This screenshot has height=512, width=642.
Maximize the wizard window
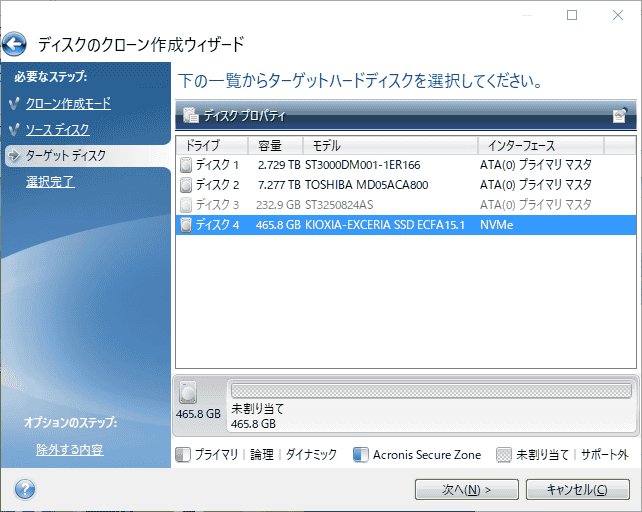572,15
